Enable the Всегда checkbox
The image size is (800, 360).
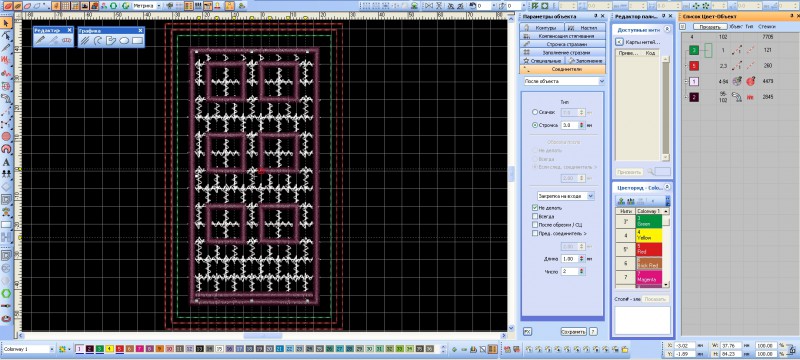click(535, 216)
